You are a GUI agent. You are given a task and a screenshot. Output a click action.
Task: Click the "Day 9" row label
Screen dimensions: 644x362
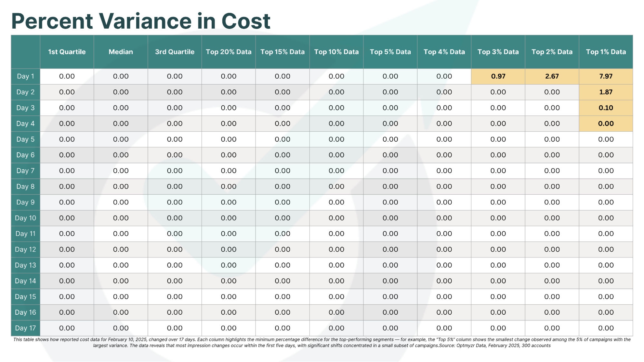pos(25,202)
